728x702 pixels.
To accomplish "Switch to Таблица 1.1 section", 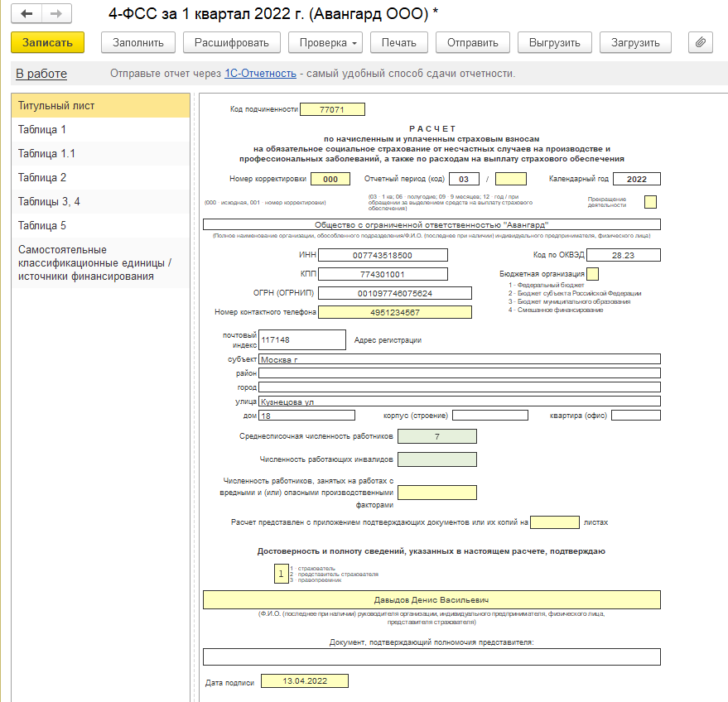I will [x=101, y=154].
